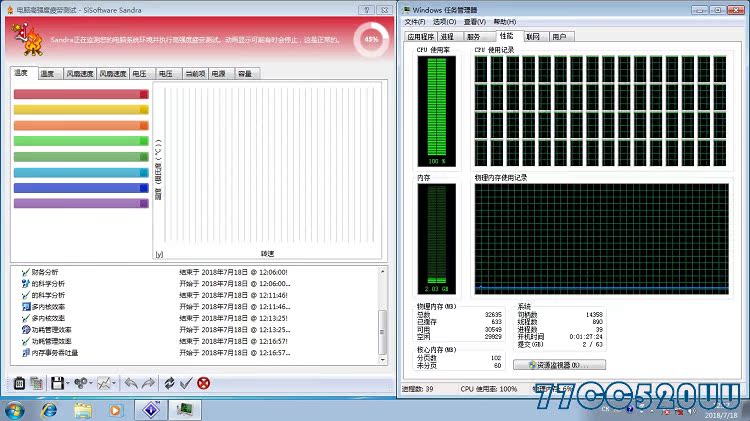Open the save icon's dropdown arrow
The image size is (750, 421).
tap(67, 383)
